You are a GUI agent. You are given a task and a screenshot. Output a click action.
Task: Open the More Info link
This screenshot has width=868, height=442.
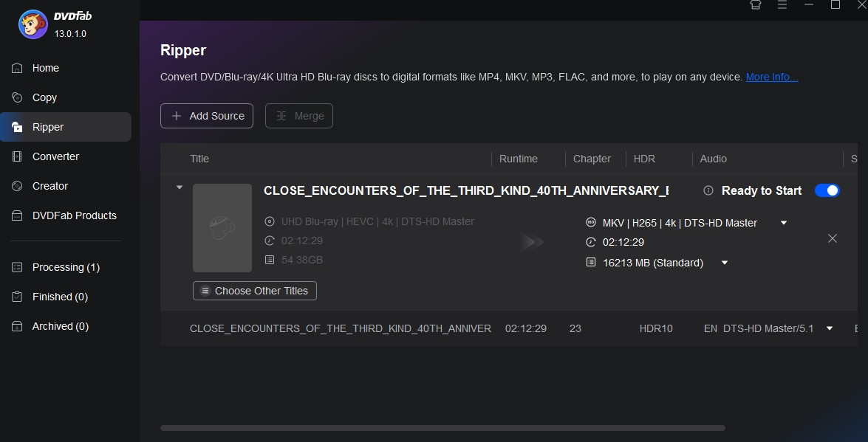click(x=772, y=77)
